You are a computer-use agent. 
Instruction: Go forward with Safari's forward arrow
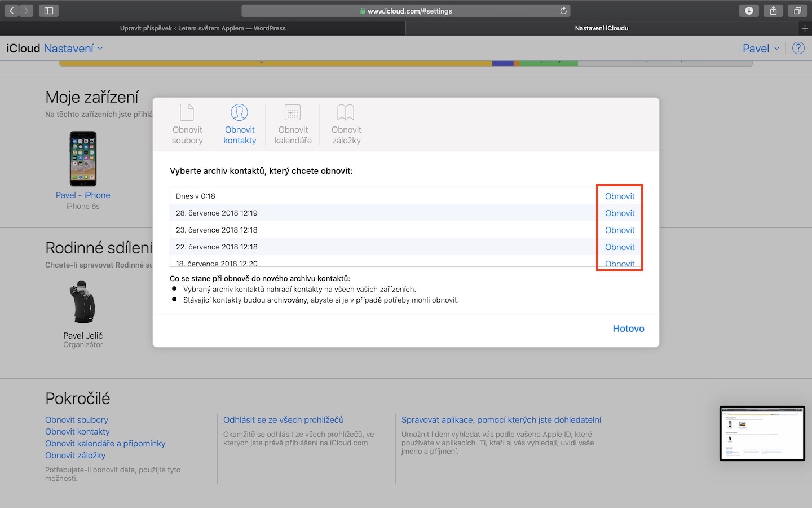pos(26,11)
